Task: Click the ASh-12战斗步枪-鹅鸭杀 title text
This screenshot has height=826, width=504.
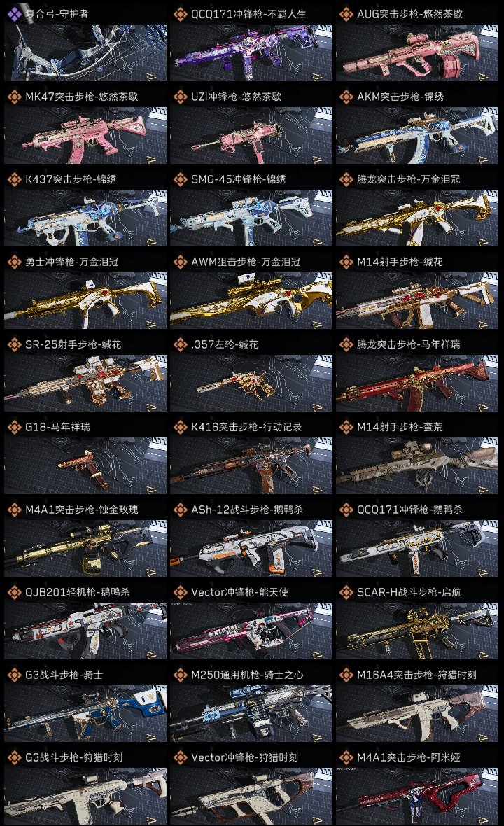Action: click(247, 510)
